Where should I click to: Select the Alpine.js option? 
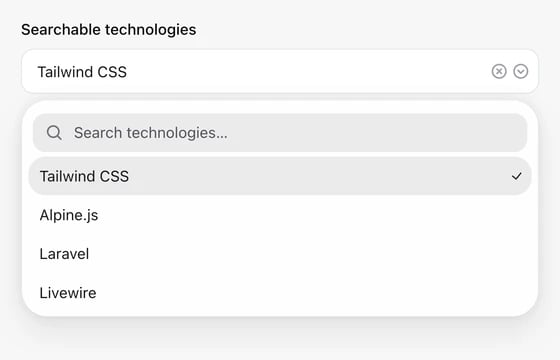click(280, 215)
